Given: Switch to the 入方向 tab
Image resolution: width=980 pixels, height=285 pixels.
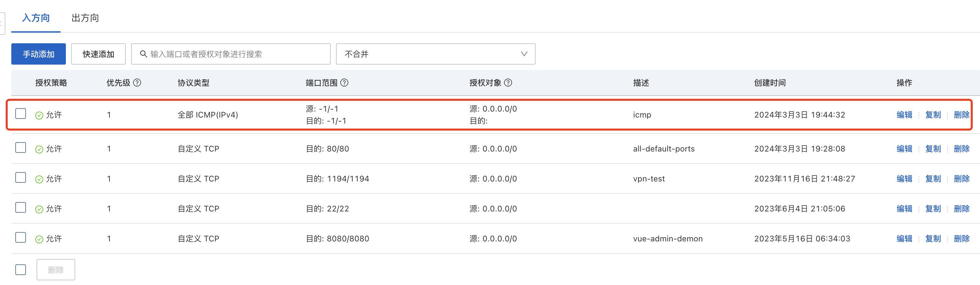Looking at the screenshot, I should 36,18.
